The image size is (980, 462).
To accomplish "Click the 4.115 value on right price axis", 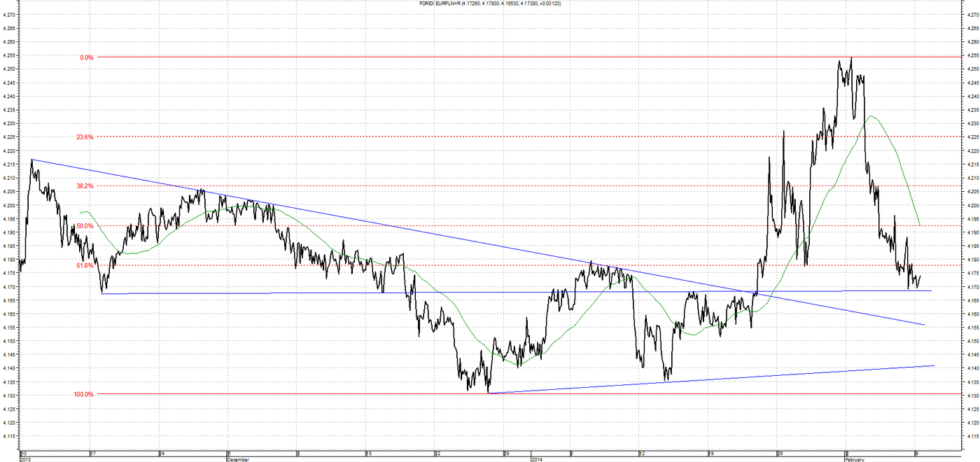I will [969, 436].
